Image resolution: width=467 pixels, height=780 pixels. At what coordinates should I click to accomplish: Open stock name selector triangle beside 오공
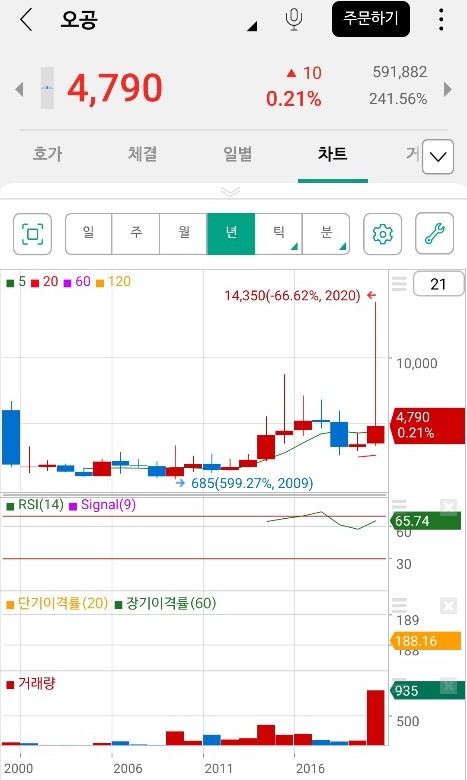pos(252,26)
